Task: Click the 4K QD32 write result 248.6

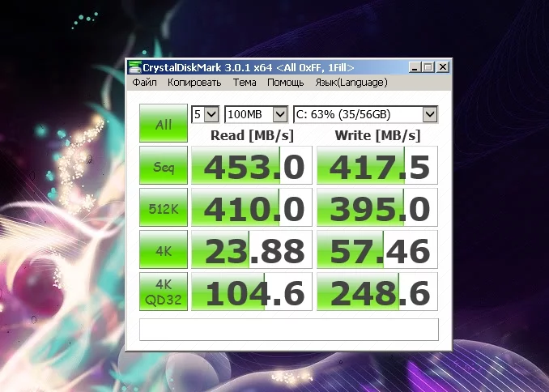Action: click(377, 292)
